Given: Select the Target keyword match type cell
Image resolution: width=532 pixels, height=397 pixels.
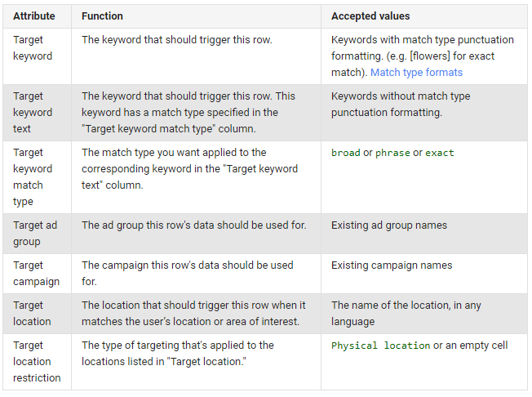Looking at the screenshot, I should [x=37, y=177].
